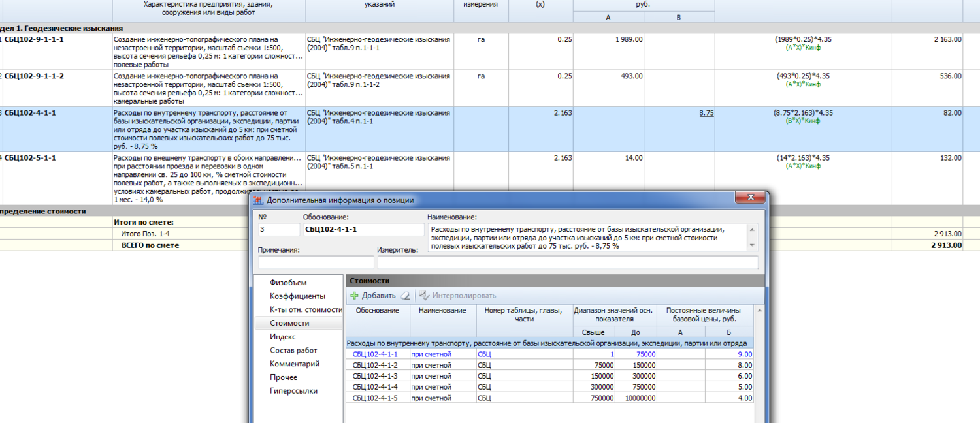Click the Примечания input field

[316, 262]
